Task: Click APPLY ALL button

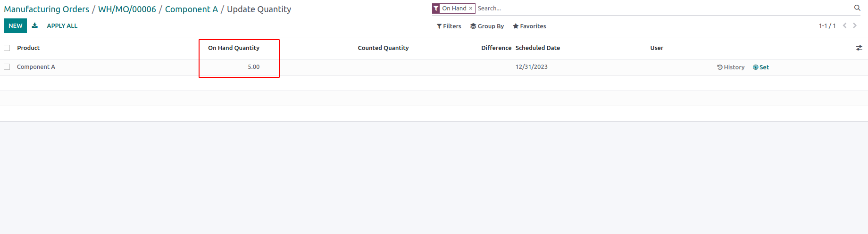Action: point(62,26)
